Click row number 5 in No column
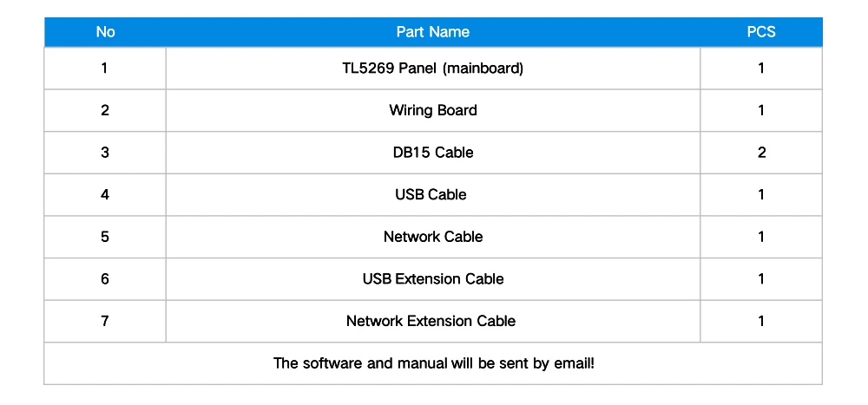 [x=105, y=237]
